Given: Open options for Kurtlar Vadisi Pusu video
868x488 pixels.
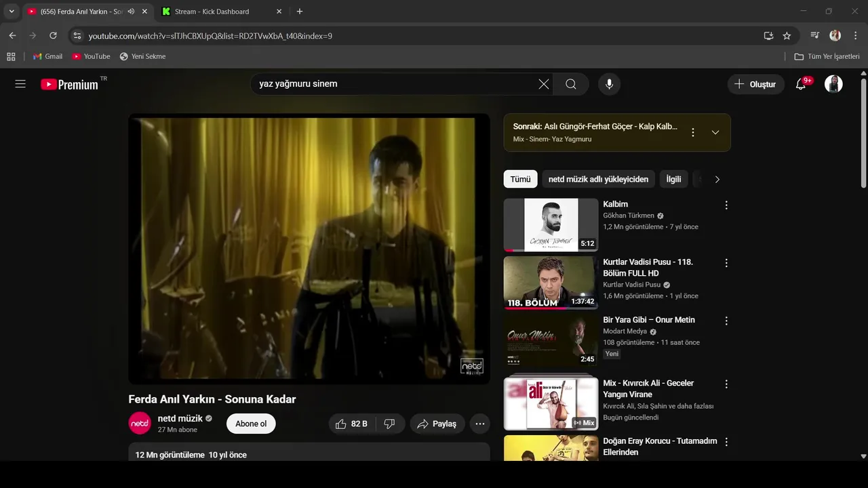Looking at the screenshot, I should [x=726, y=263].
